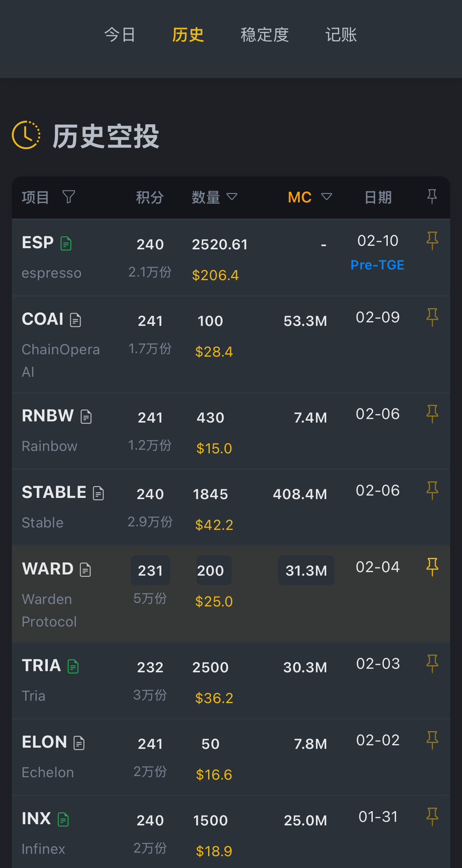
Task: Unpin the highlighted WARD row
Action: point(432,567)
